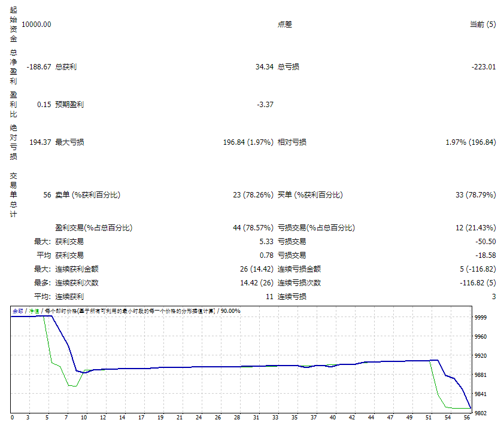Select the 起始资金 value 10000.00
Screen dimensions: 504x426
point(37,25)
